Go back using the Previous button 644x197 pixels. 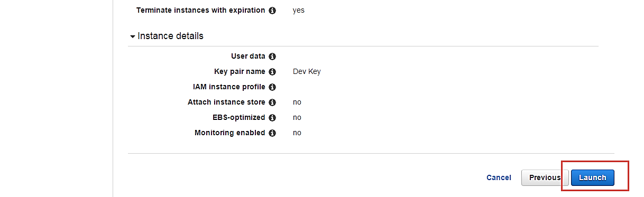point(545,177)
